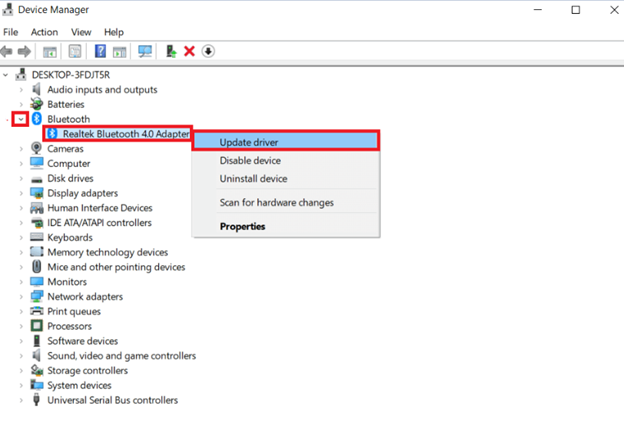Click the Keyboards category icon
628x421 pixels.
[36, 237]
